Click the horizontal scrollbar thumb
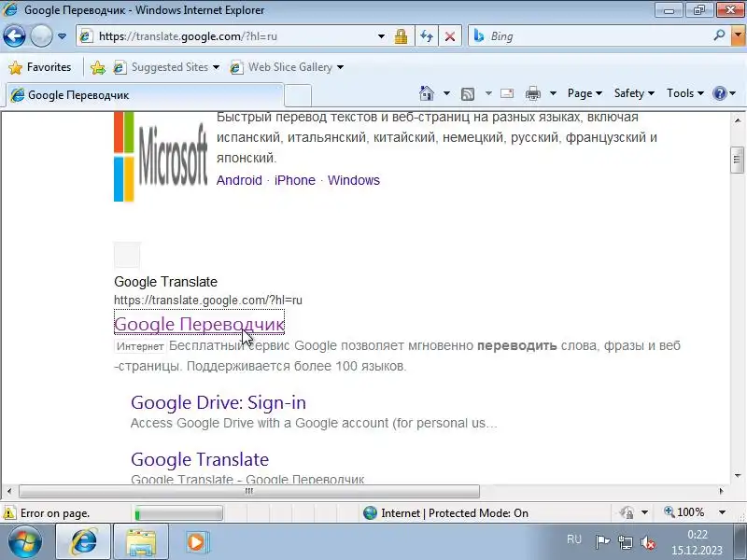Viewport: 747px width, 560px height. [x=249, y=491]
